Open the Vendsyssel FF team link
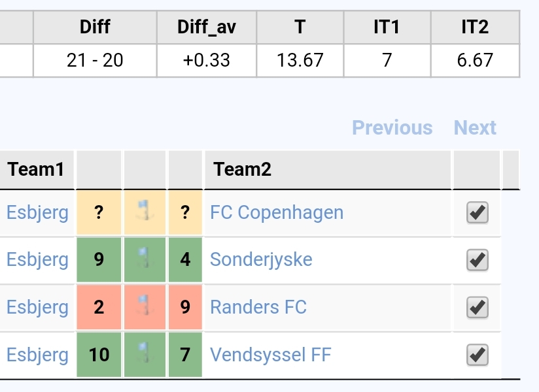The height and width of the screenshot is (392, 539). tap(271, 355)
